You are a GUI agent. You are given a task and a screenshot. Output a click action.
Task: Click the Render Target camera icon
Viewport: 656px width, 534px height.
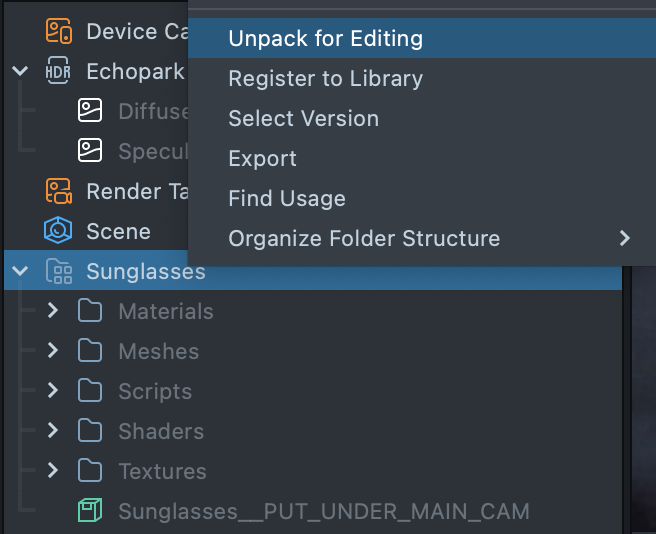coord(59,191)
